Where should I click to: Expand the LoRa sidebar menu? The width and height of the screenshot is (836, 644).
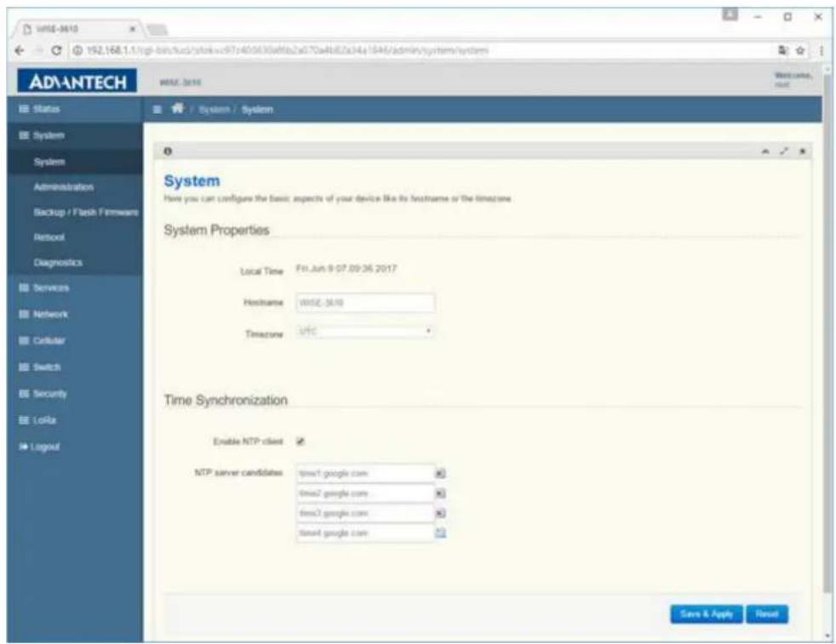75,420
